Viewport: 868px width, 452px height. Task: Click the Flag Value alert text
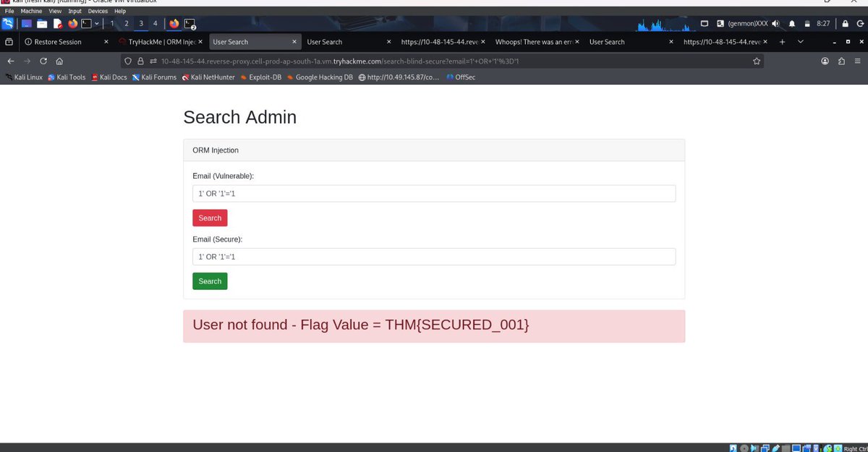[x=361, y=325]
